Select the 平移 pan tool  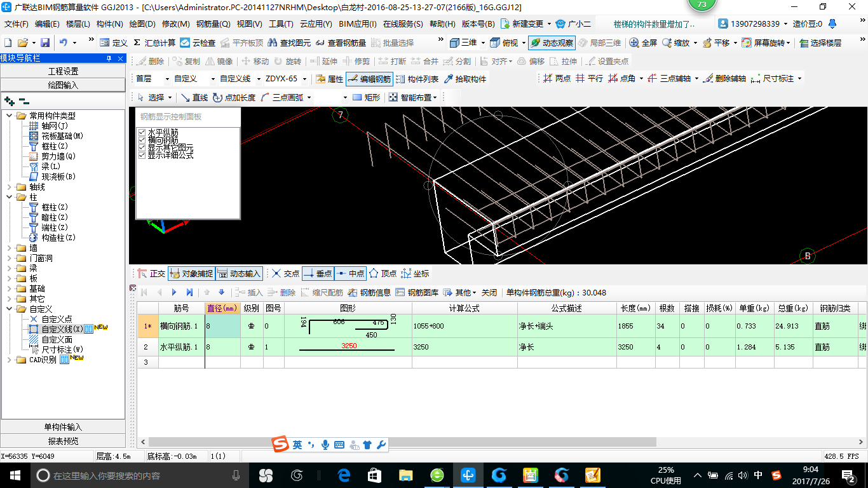click(x=715, y=43)
